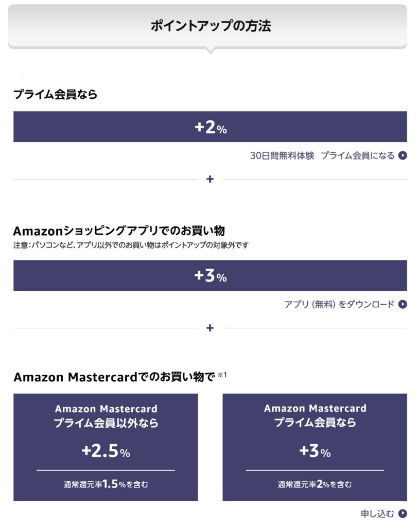The width and height of the screenshot is (420, 527).
Task: Select the +3% Prime member Mastercard card
Action: 314,447
